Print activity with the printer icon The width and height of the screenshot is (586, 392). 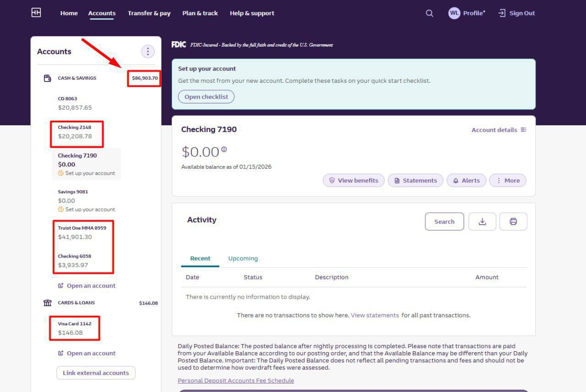[513, 221]
